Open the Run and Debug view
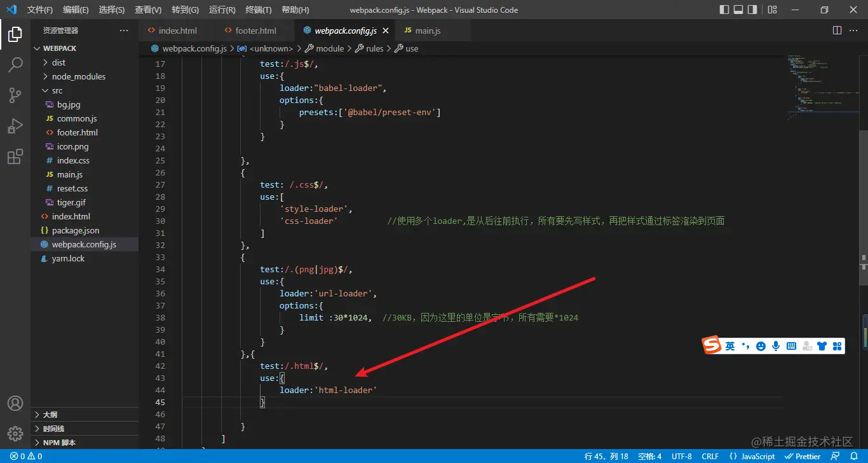Image resolution: width=868 pixels, height=463 pixels. click(15, 126)
